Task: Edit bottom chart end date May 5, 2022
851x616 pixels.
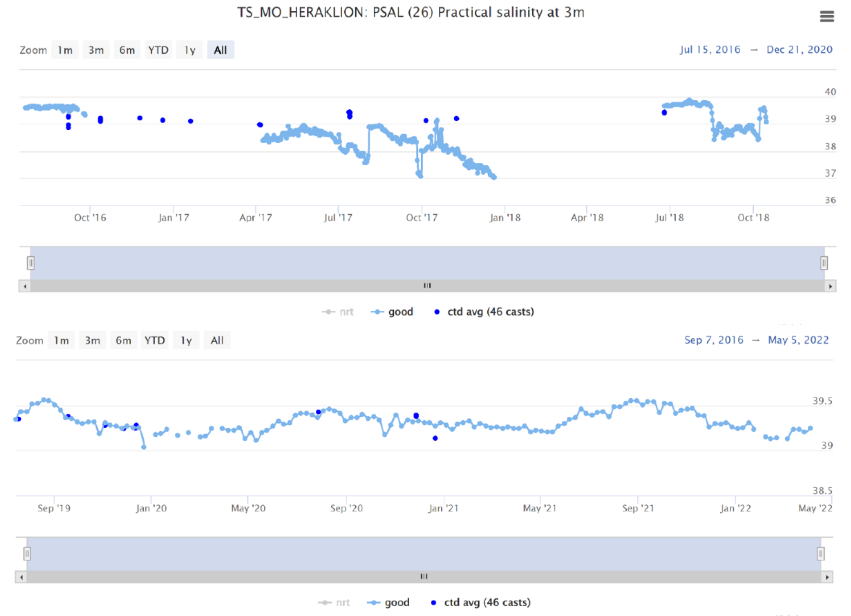Action: [798, 340]
